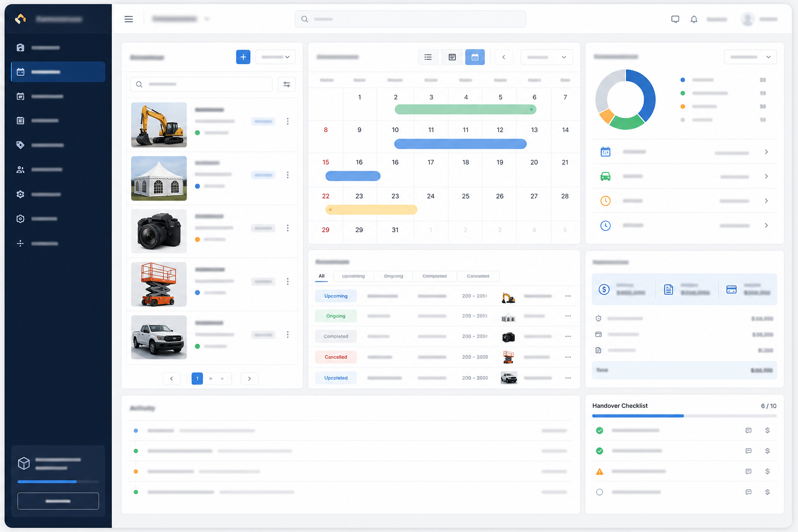Click the inventory search field
Screen dimensions: 798x532
tap(201, 84)
